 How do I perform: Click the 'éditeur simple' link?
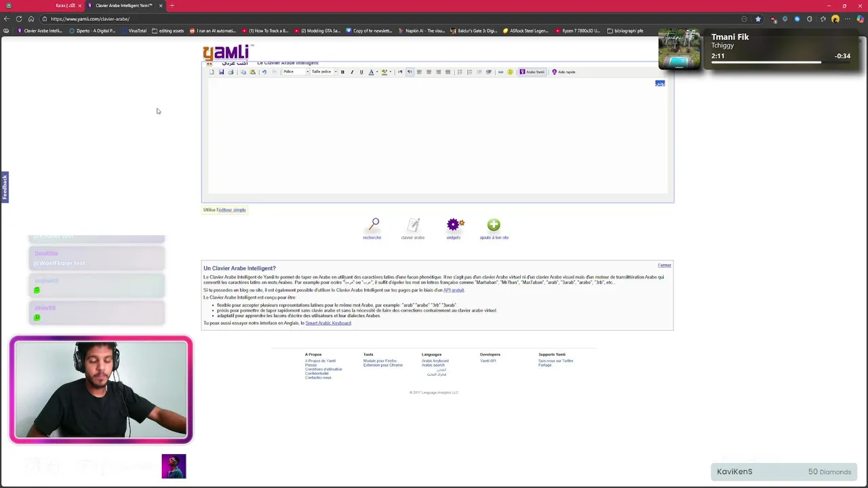click(233, 210)
